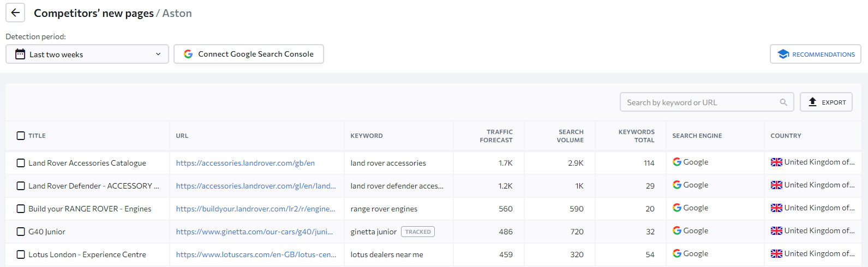The image size is (868, 267).
Task: Open the Last two weeks dropdown
Action: (x=87, y=54)
